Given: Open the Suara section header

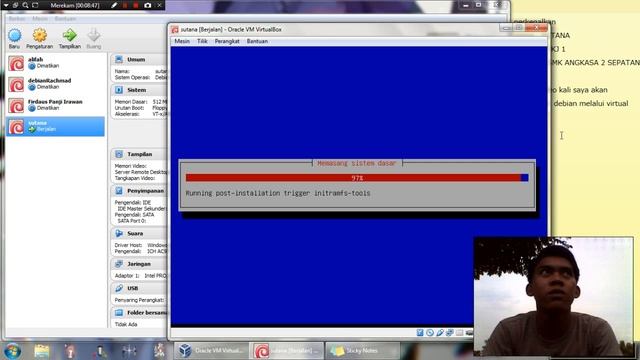Looking at the screenshot, I should (139, 233).
